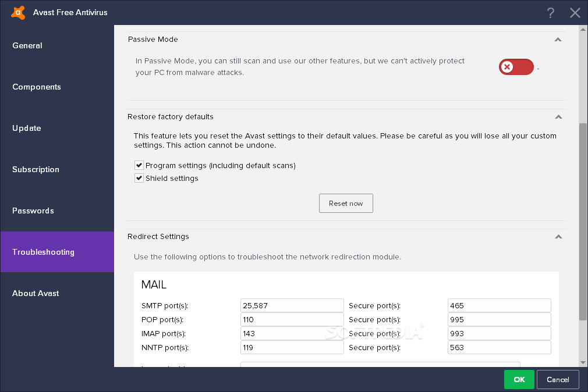The width and height of the screenshot is (588, 392).
Task: Click the scrollbar down arrow
Action: click(583, 362)
